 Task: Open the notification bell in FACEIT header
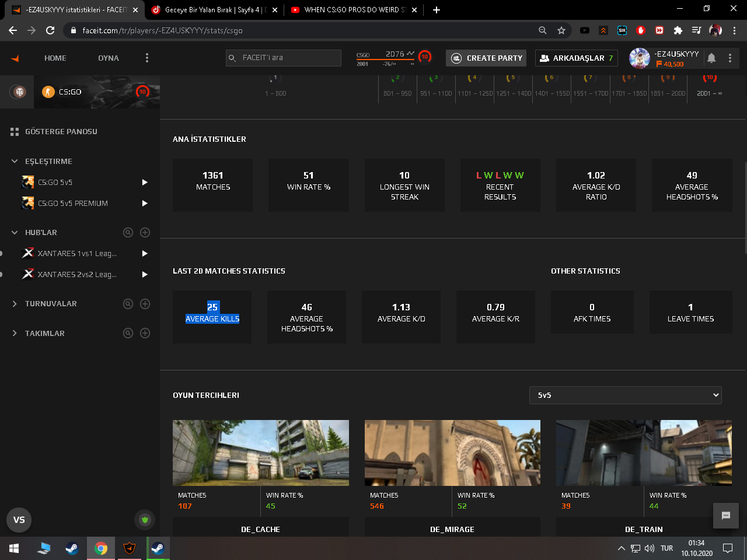point(711,58)
